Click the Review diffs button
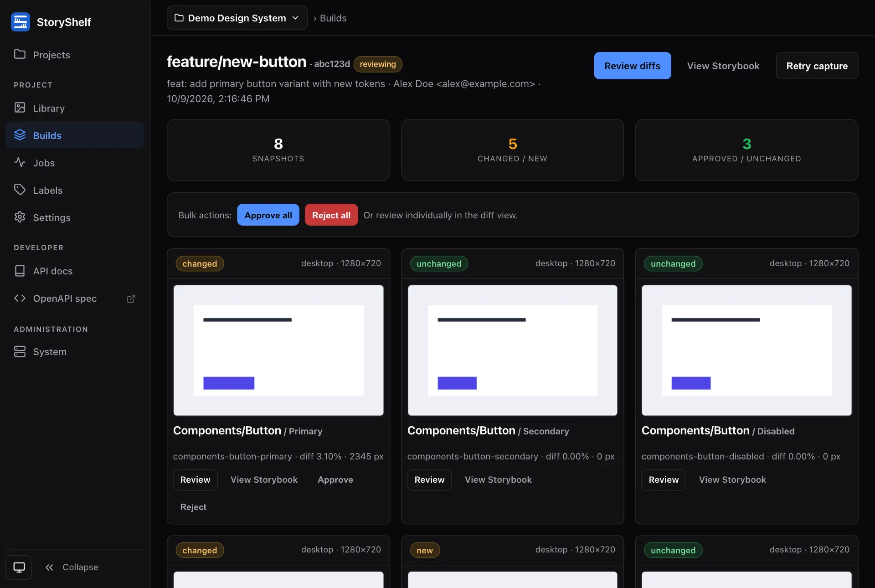 [x=632, y=66]
